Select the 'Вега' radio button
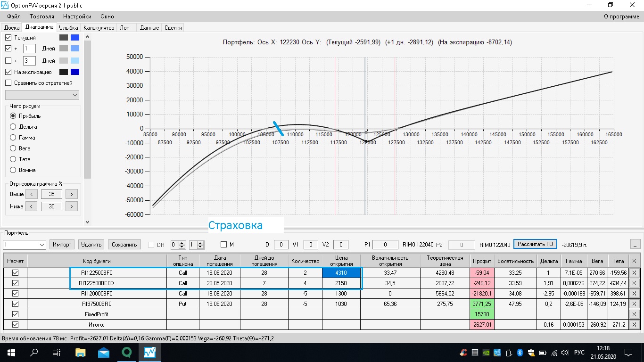Image resolution: width=644 pixels, height=362 pixels. 13,148
